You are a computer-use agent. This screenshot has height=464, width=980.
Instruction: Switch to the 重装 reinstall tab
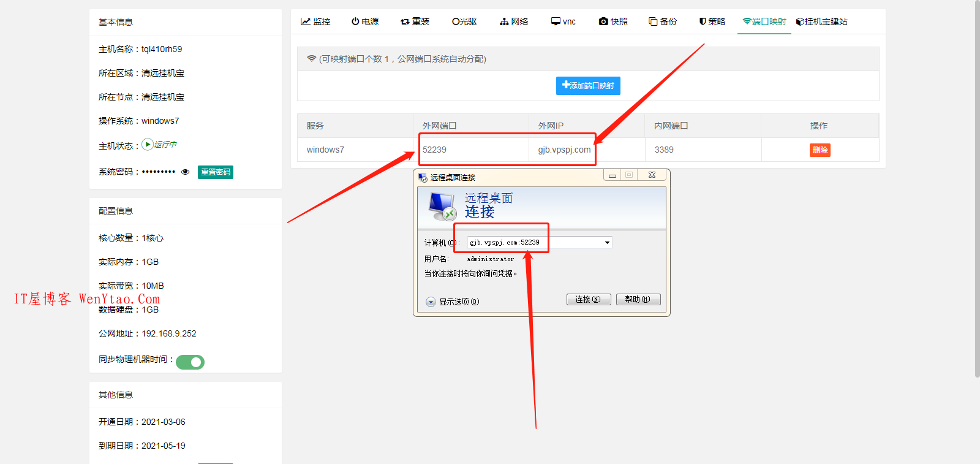[x=415, y=21]
